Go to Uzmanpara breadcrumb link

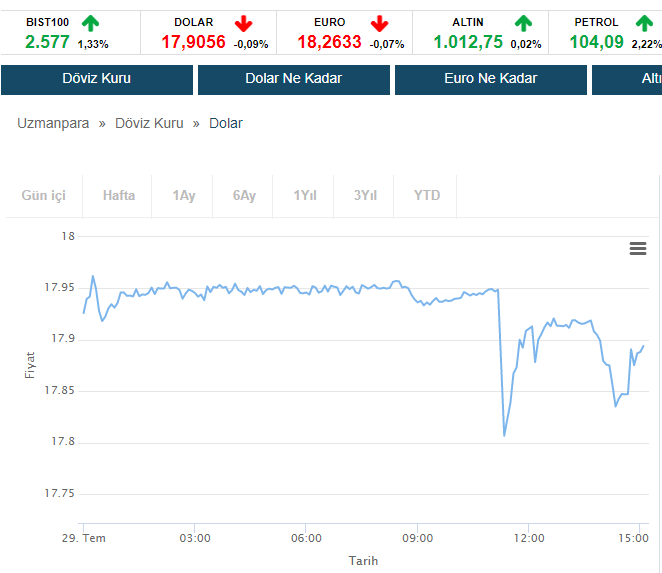pyautogui.click(x=53, y=123)
